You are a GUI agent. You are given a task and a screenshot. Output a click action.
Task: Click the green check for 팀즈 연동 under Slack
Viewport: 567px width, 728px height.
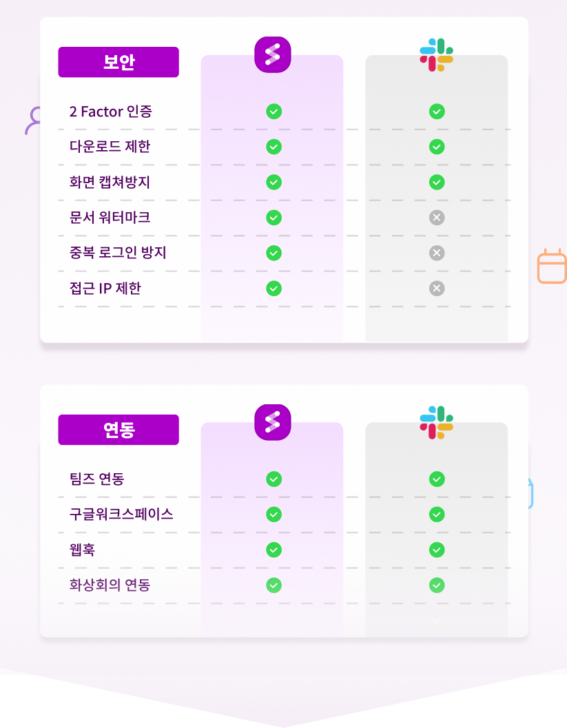437,479
